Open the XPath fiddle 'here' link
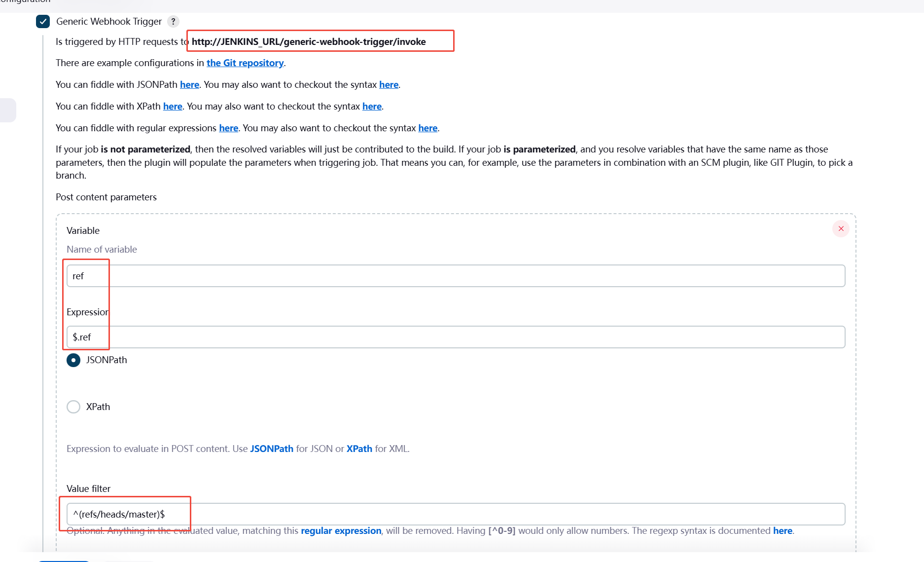The image size is (924, 562). coord(173,106)
